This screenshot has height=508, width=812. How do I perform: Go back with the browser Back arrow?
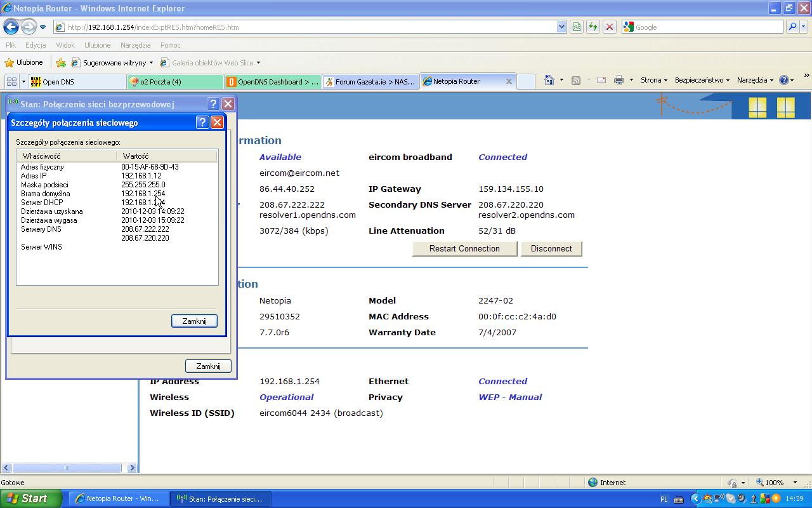click(x=11, y=27)
